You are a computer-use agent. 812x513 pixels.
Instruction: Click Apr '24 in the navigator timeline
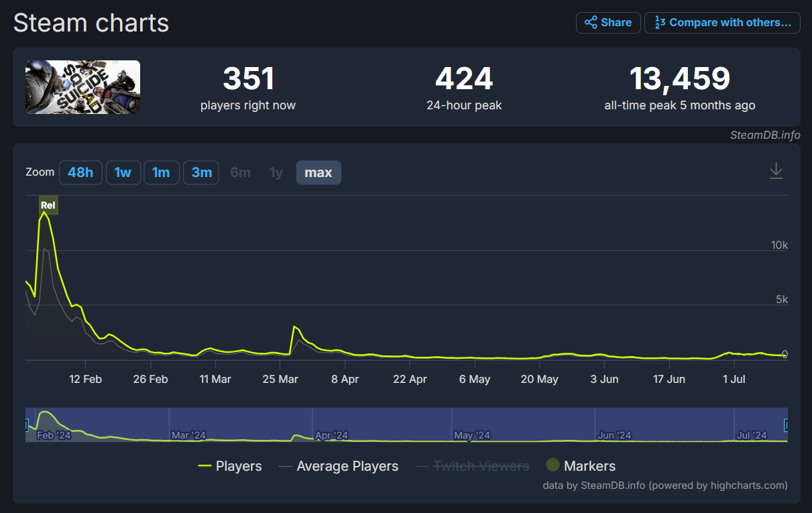tap(332, 435)
